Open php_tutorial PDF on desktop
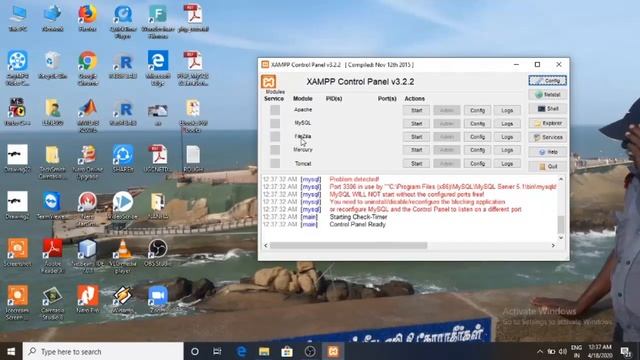The image size is (640, 360). (193, 18)
